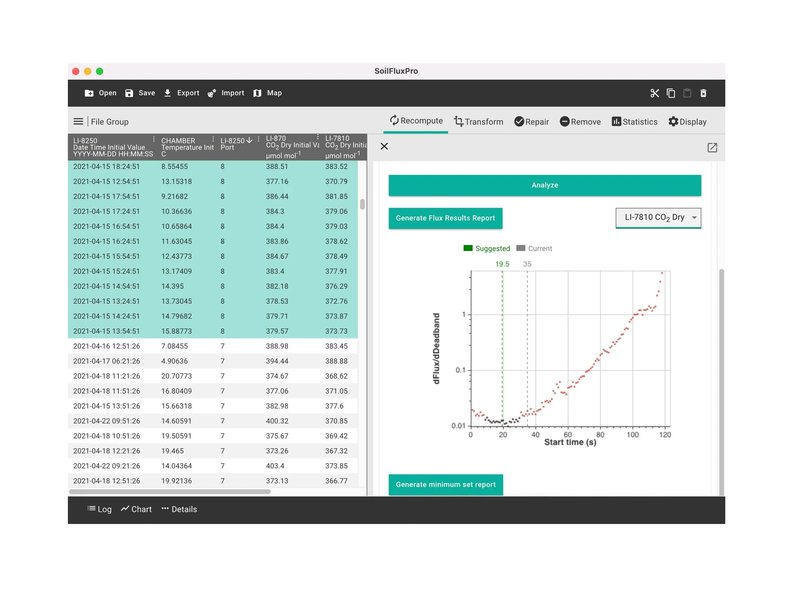Click the Import icon
Screen dimensions: 800x600
pyautogui.click(x=212, y=93)
